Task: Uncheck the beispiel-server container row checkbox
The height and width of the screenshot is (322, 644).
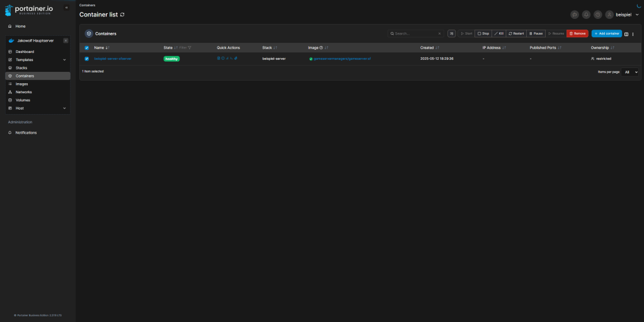Action: pyautogui.click(x=87, y=59)
